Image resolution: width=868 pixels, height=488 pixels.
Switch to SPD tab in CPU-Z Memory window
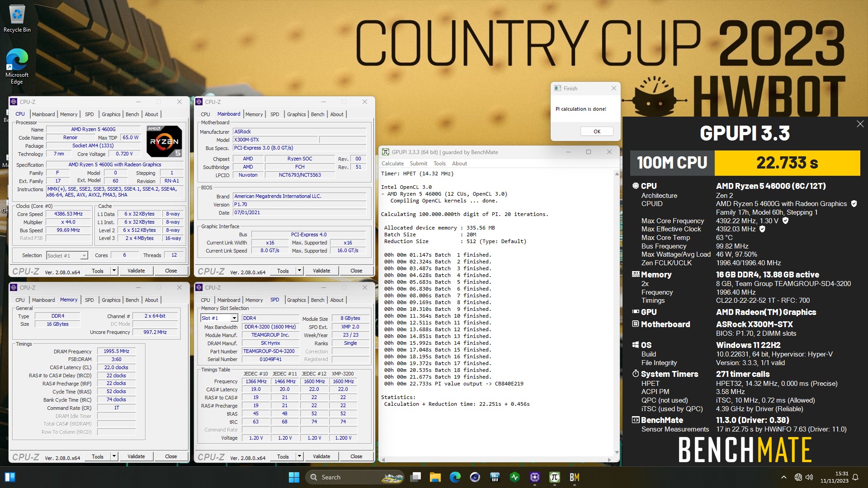(90, 300)
